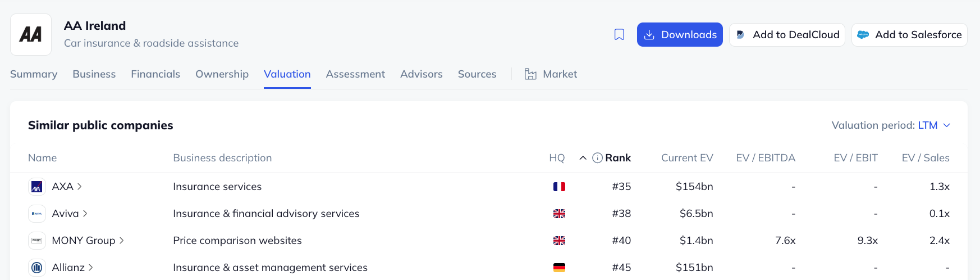Click the AA Ireland logo thumbnail

tap(31, 35)
